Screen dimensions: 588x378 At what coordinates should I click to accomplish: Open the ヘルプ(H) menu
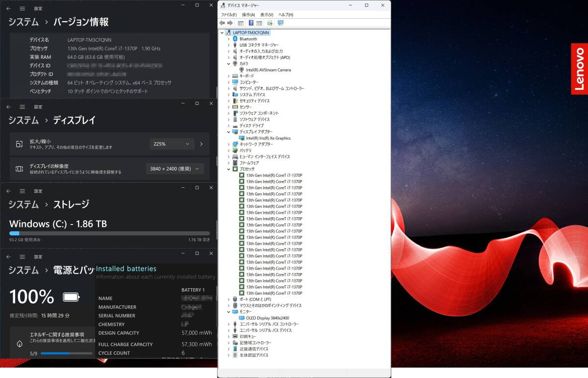pyautogui.click(x=286, y=15)
